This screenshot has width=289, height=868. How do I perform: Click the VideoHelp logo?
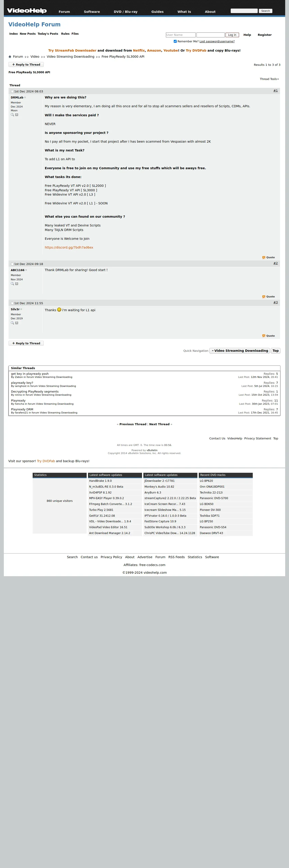point(27,11)
